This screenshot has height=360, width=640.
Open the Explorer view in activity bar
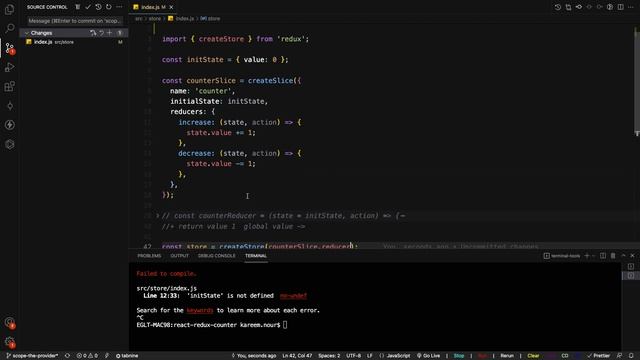[9, 9]
